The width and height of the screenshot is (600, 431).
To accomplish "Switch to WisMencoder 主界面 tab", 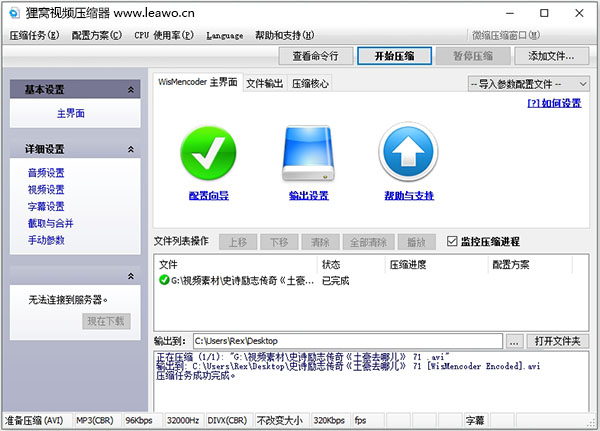I will point(198,82).
